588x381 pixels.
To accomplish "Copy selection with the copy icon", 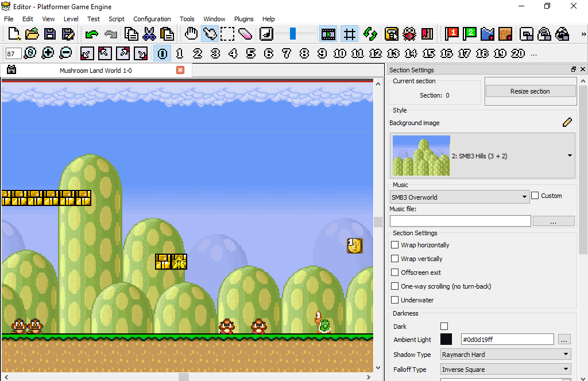I will pyautogui.click(x=131, y=34).
